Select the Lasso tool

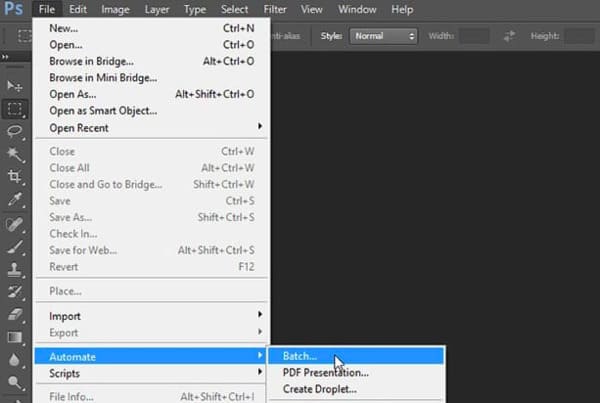(x=15, y=132)
